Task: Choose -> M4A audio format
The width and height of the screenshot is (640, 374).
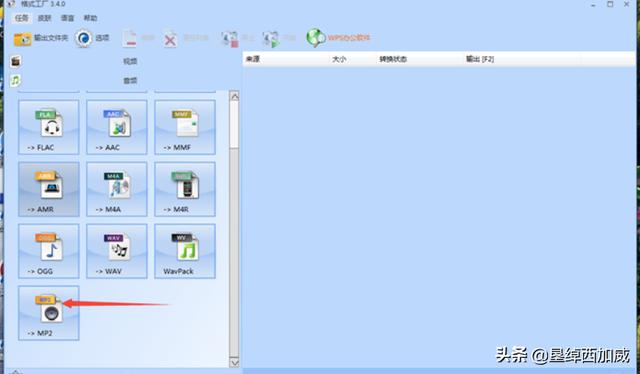Action: 117,189
